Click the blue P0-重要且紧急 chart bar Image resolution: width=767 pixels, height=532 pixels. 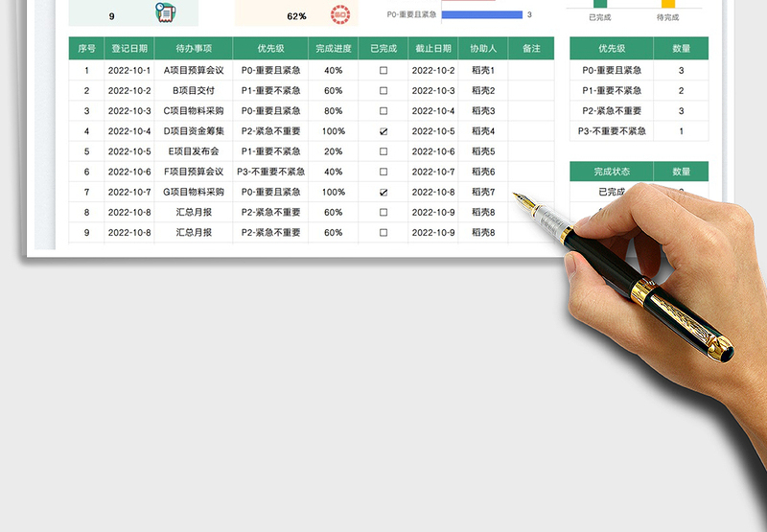point(482,14)
